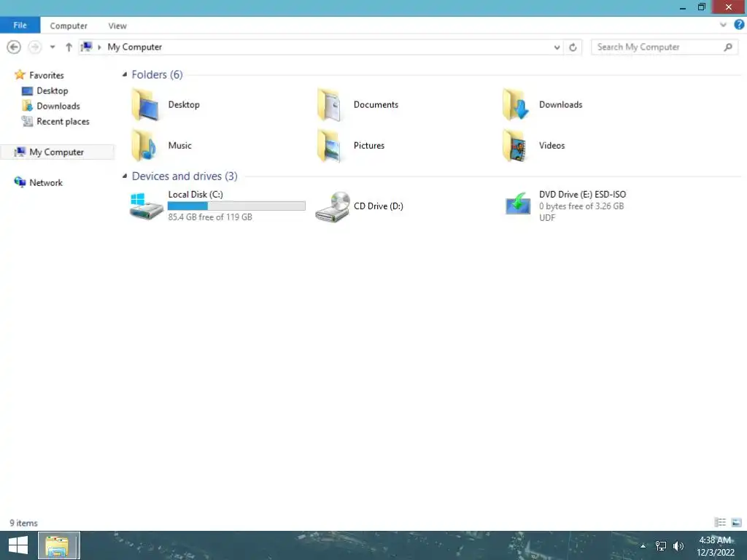Open the volume speaker tray icon

click(x=678, y=545)
